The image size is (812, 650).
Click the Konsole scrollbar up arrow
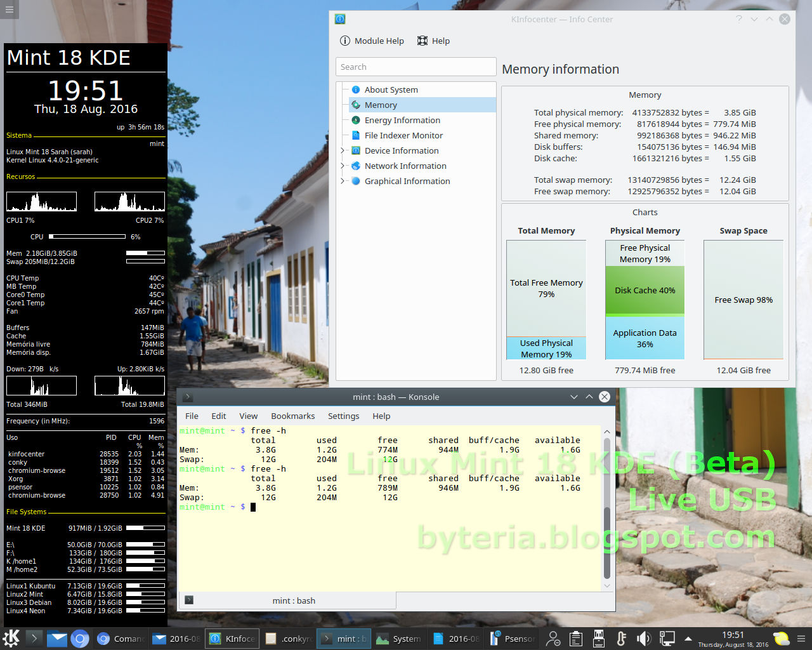pyautogui.click(x=607, y=432)
